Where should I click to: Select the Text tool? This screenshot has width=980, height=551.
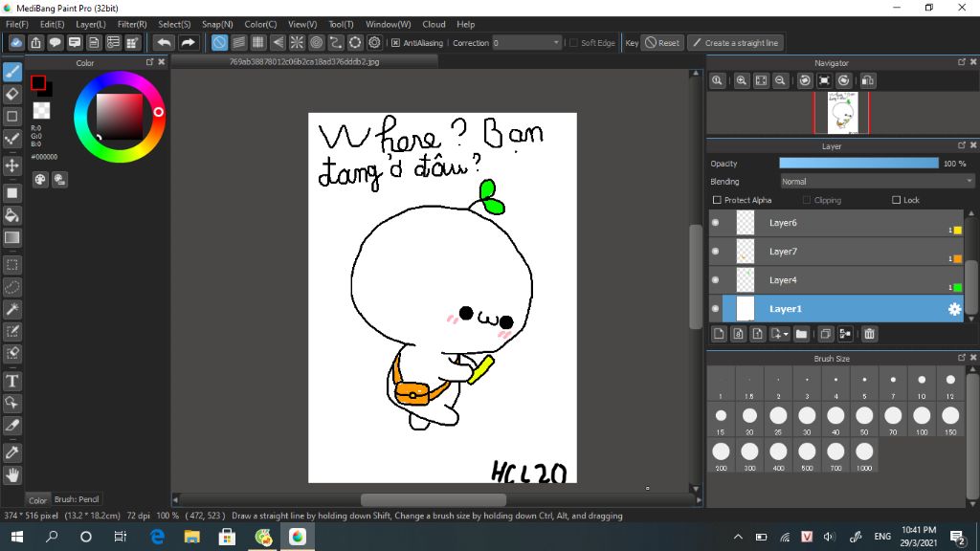pyautogui.click(x=11, y=381)
